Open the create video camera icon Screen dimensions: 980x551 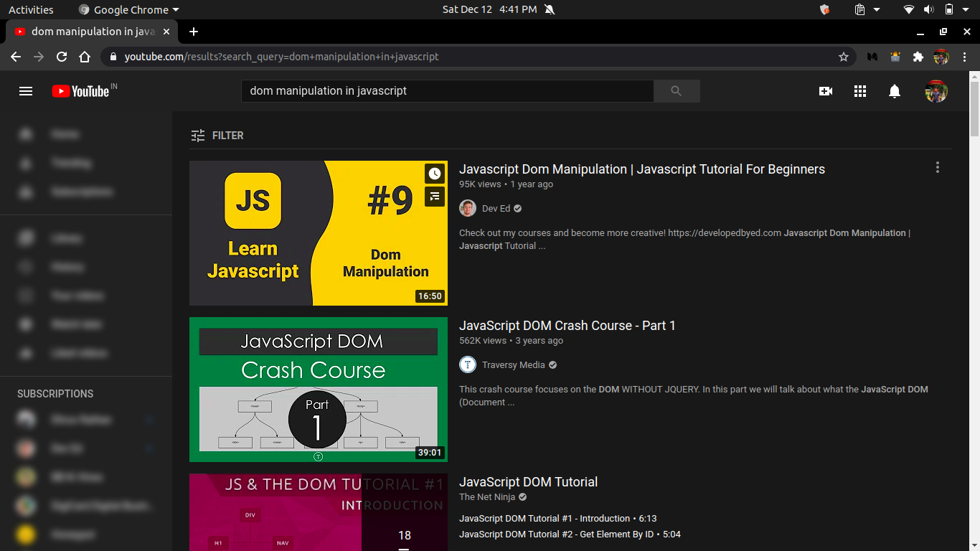(x=826, y=91)
